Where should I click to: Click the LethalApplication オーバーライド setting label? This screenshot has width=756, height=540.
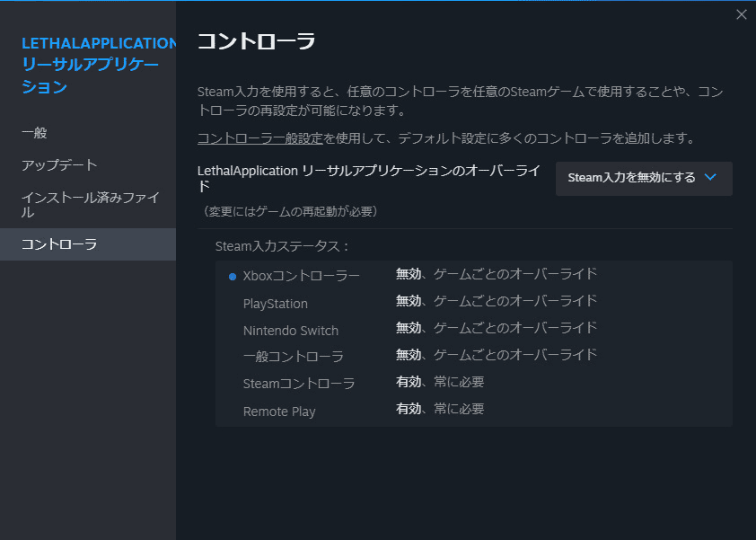[x=369, y=178]
